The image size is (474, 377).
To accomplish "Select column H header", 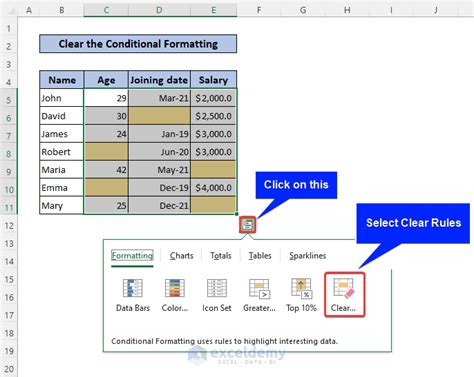I will coord(347,10).
